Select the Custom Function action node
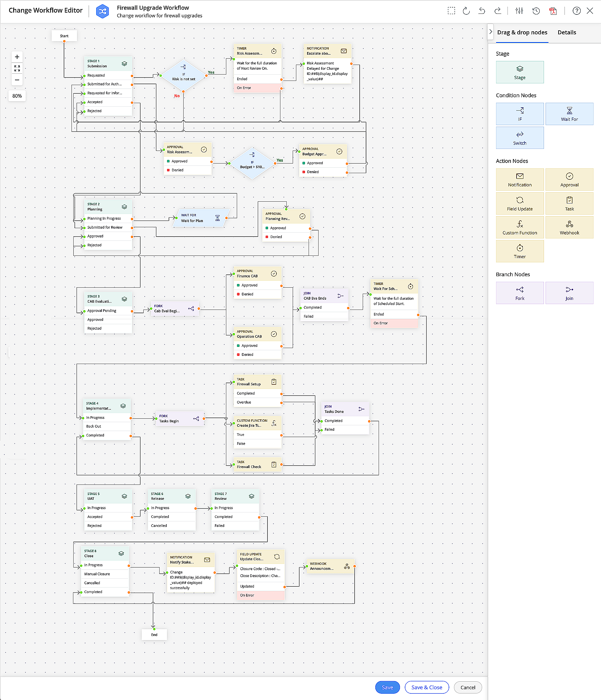The width and height of the screenshot is (601, 700). [x=520, y=227]
